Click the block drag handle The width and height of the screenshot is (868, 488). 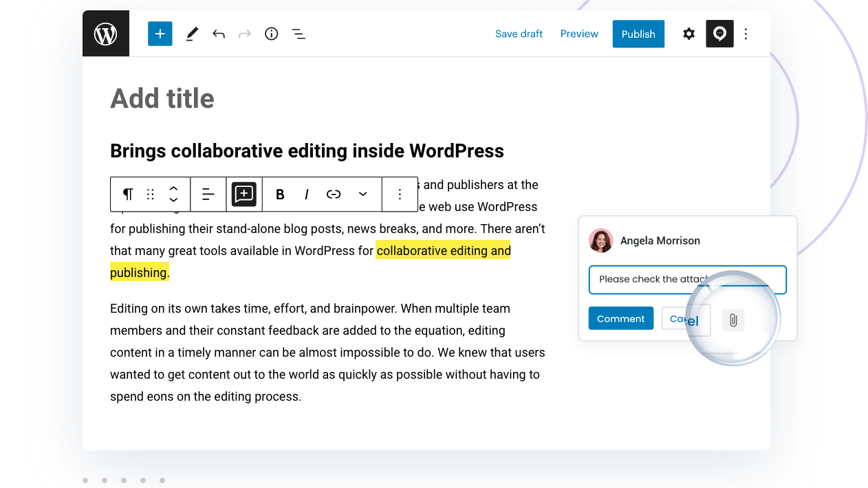pos(151,195)
